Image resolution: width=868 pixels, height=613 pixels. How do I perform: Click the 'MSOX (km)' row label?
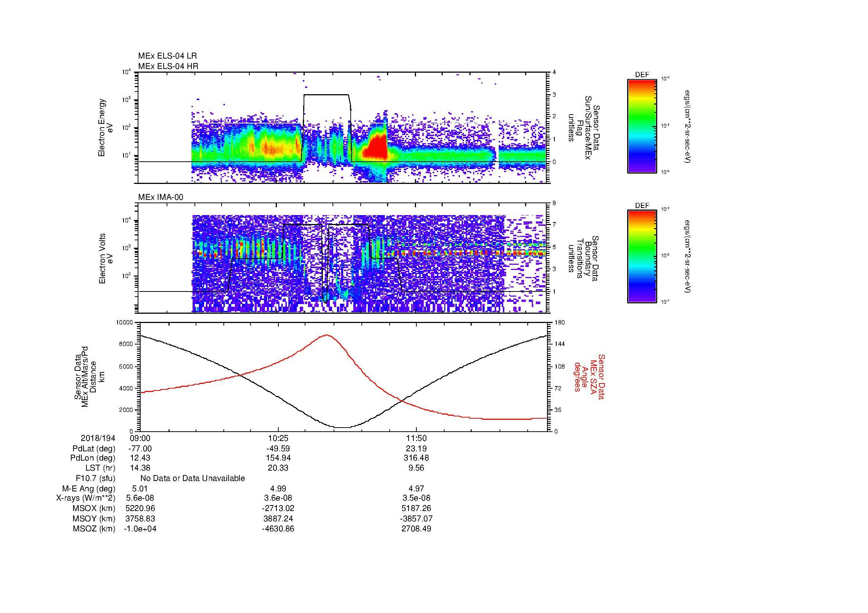tap(94, 509)
